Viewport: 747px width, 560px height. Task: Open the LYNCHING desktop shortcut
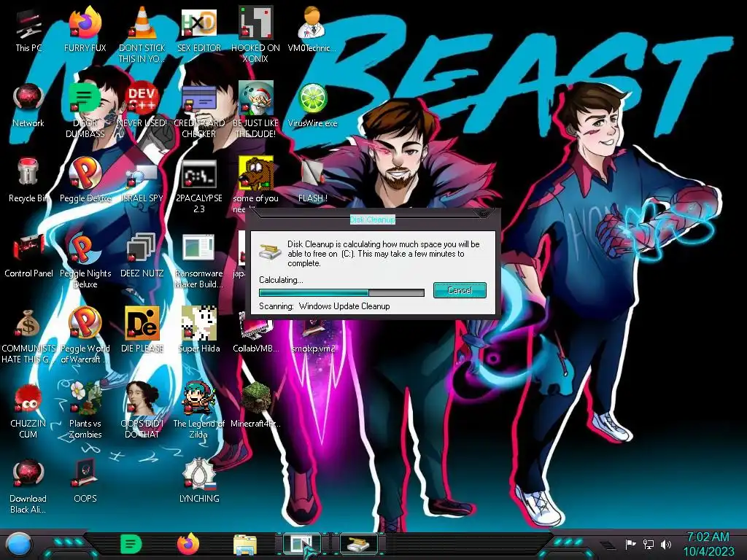click(x=199, y=475)
